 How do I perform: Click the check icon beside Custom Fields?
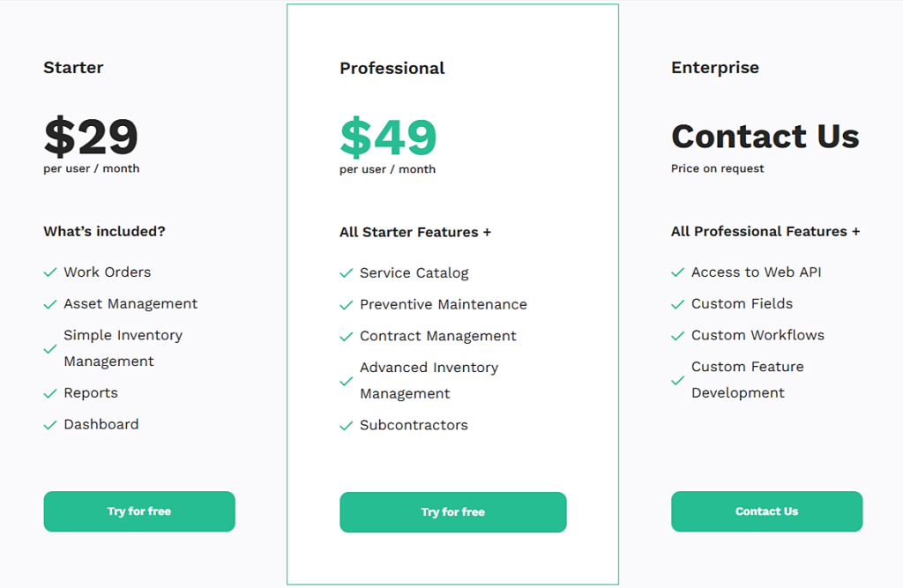tap(678, 304)
